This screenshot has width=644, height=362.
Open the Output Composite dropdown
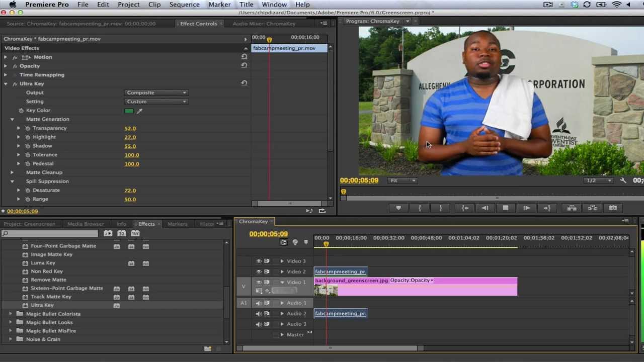156,93
